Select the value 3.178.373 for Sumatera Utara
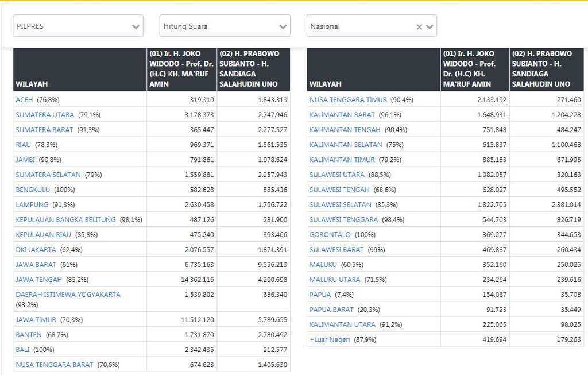588x375 pixels. 199,115
